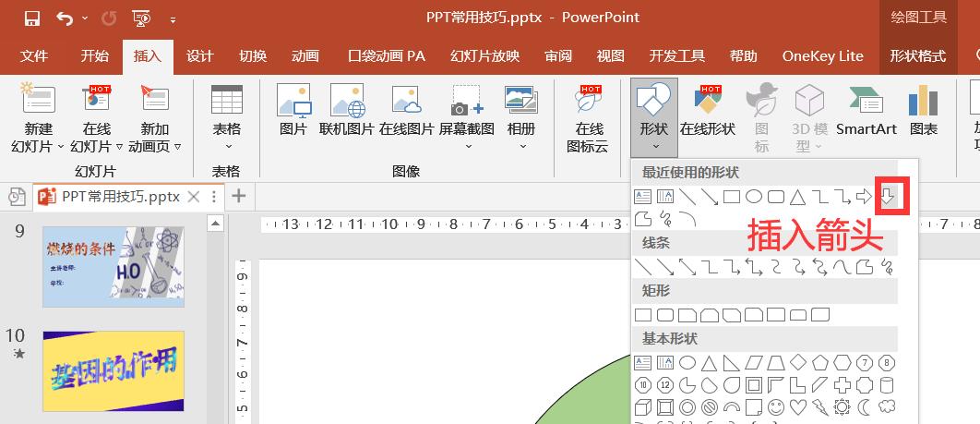Open 文件 file menu
The width and height of the screenshot is (980, 424).
[34, 55]
